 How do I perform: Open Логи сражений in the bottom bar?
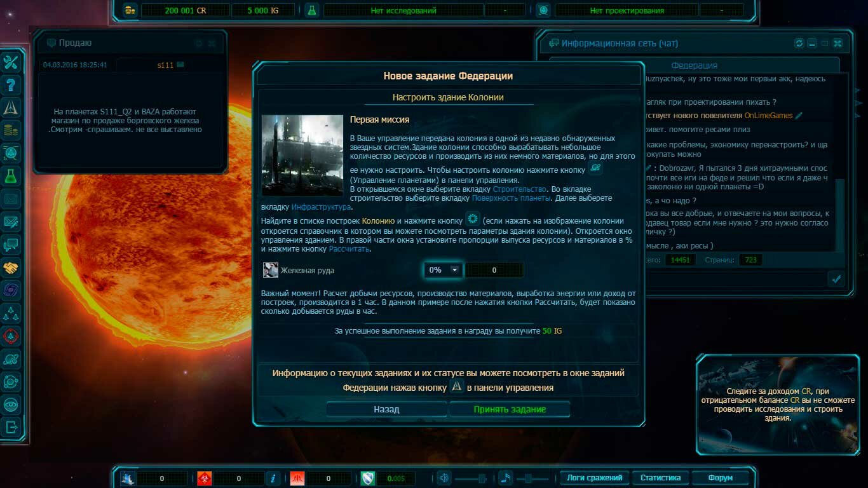(x=594, y=478)
